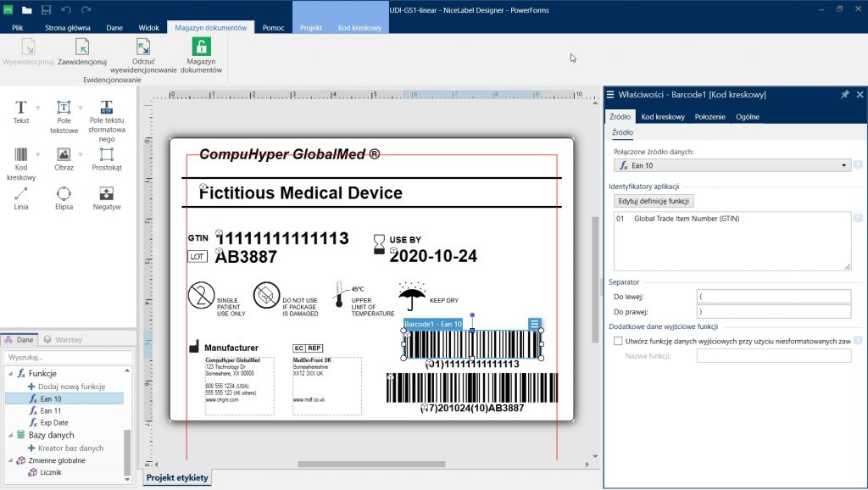868x490 pixels.
Task: Select the Pole tekstu sformatowanego tool
Action: click(x=107, y=120)
